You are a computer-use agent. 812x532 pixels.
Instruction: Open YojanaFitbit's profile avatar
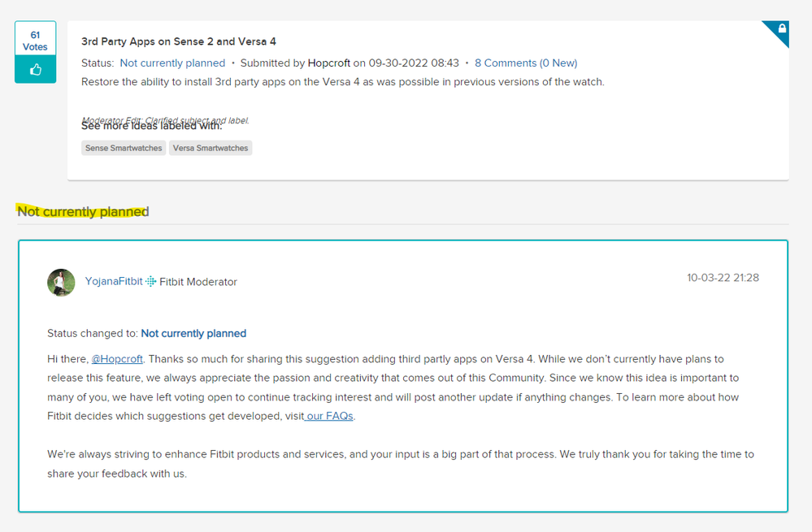61,282
